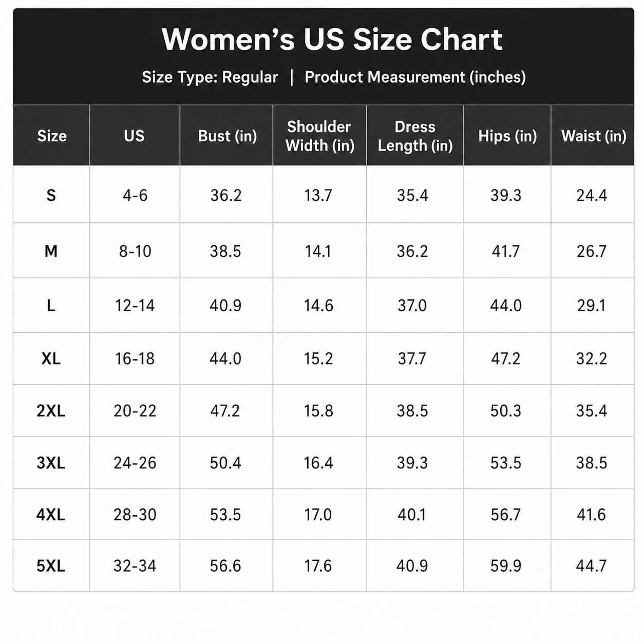Click the Women's US Size Chart title
Viewport: 644px width, 644px height.
coord(332,40)
